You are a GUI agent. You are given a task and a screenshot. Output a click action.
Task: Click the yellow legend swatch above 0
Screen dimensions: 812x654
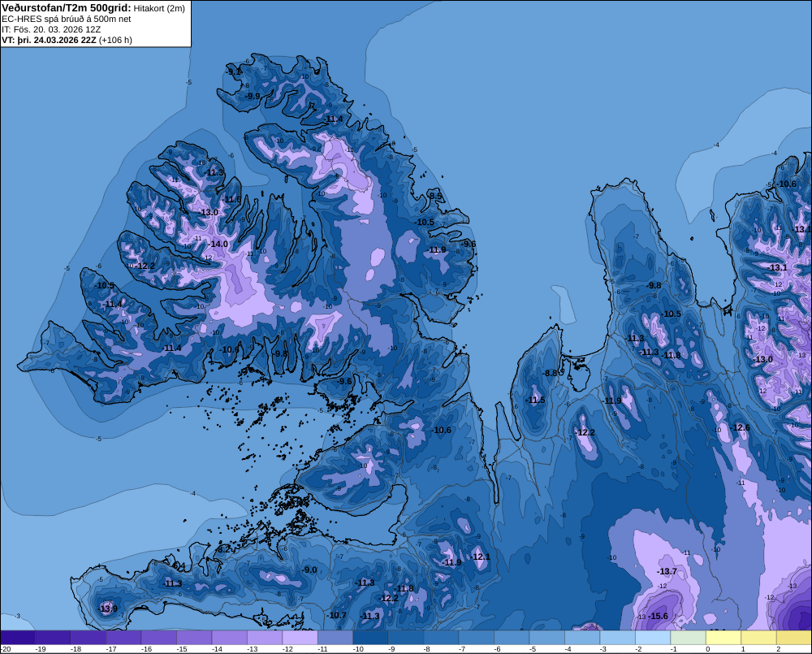tap(723, 637)
